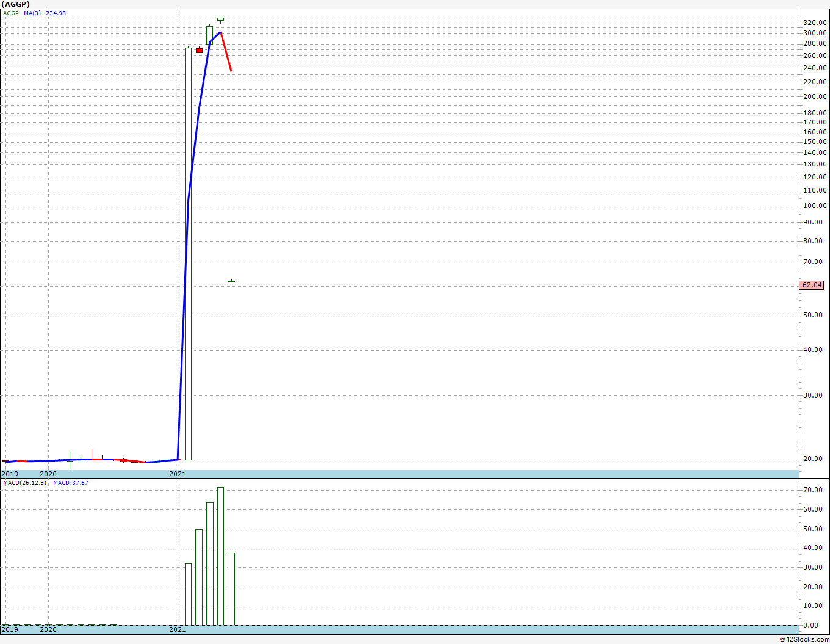
Task: Click the 62.04 current price tag
Action: pyautogui.click(x=812, y=285)
